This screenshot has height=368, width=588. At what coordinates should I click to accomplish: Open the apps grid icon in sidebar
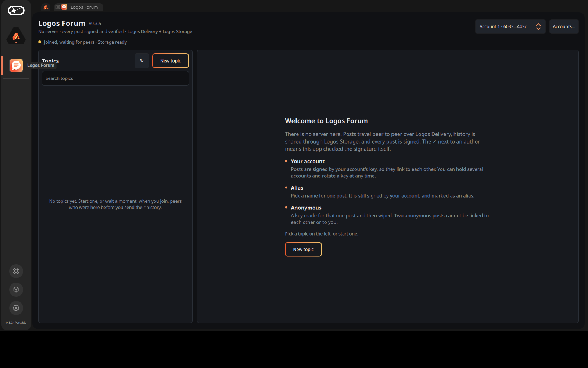pyautogui.click(x=16, y=271)
